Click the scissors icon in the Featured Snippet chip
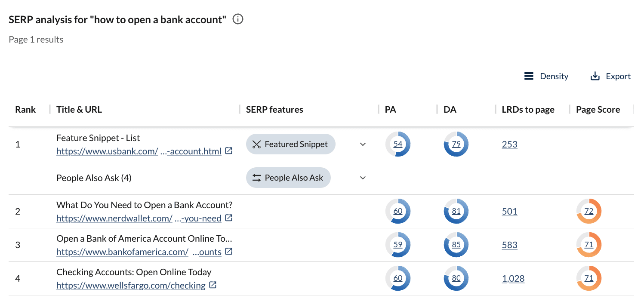This screenshot has height=298, width=644. click(257, 144)
